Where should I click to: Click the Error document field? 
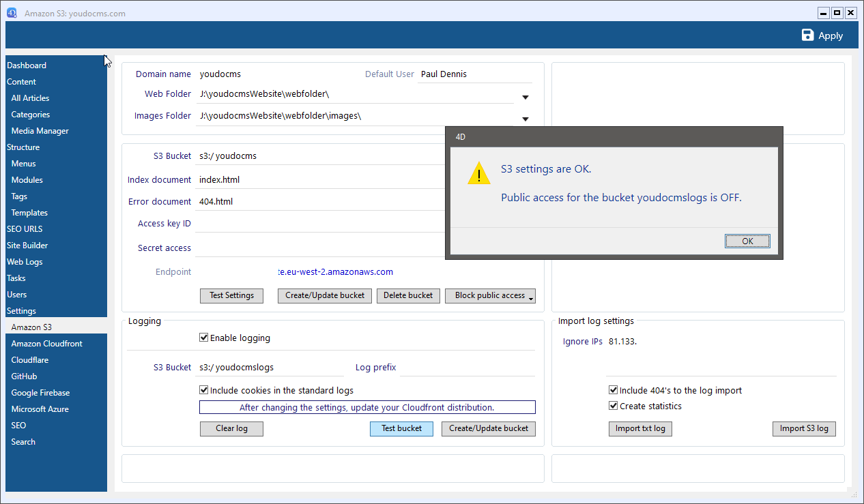click(321, 202)
